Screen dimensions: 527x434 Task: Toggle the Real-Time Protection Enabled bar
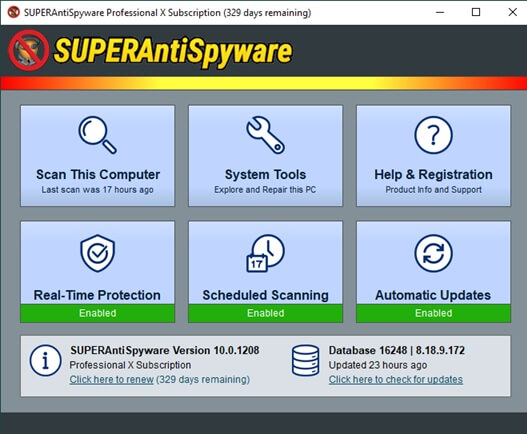(x=97, y=313)
